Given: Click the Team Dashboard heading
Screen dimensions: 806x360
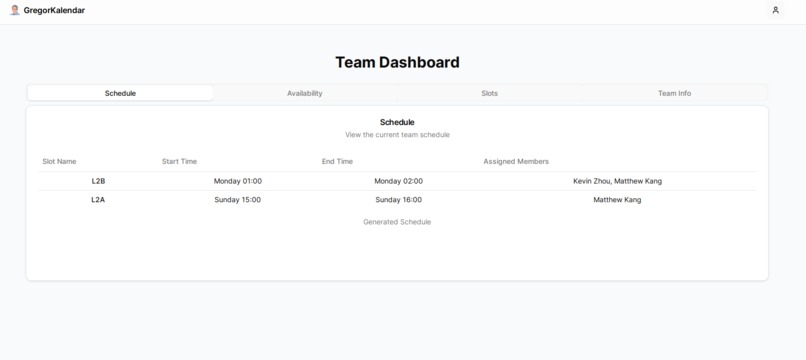Looking at the screenshot, I should [x=397, y=62].
